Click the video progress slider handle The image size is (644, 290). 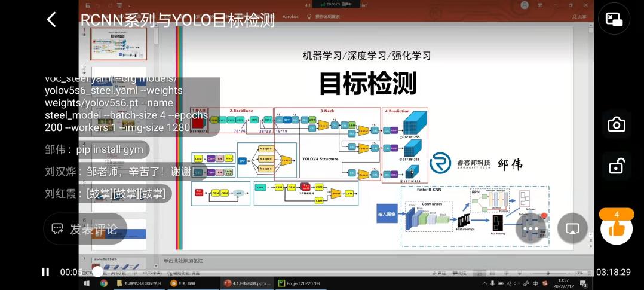coord(97,272)
